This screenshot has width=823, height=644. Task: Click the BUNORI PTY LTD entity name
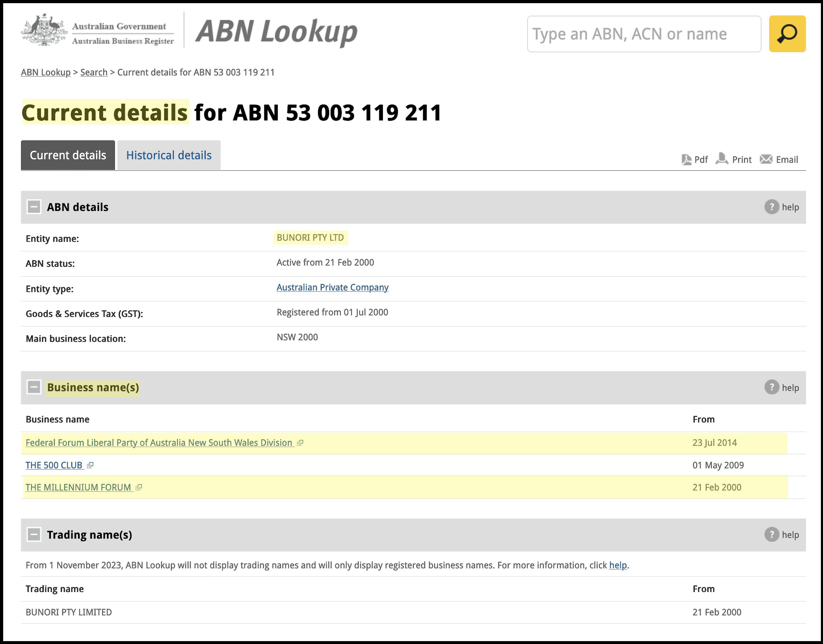click(x=310, y=237)
